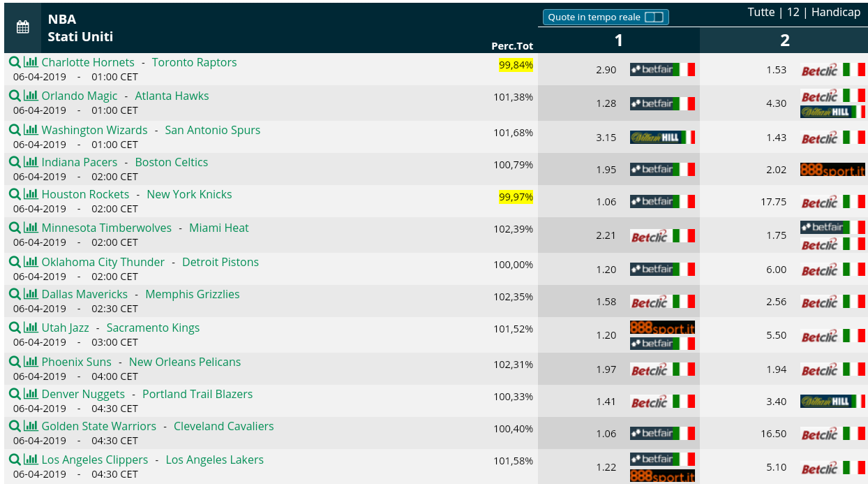Open Los Angeles Lakers team link
Screen dimensions: 868x484
(x=215, y=460)
